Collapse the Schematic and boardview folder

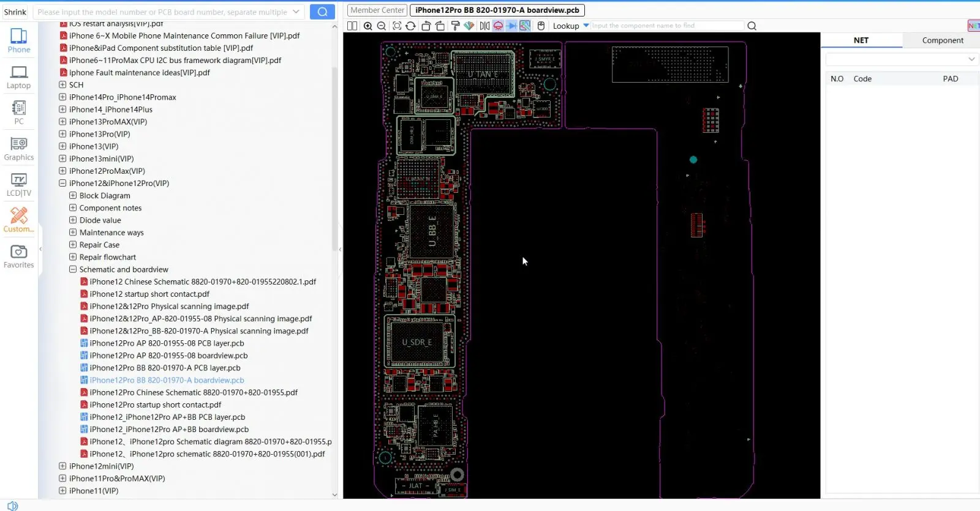click(x=73, y=269)
